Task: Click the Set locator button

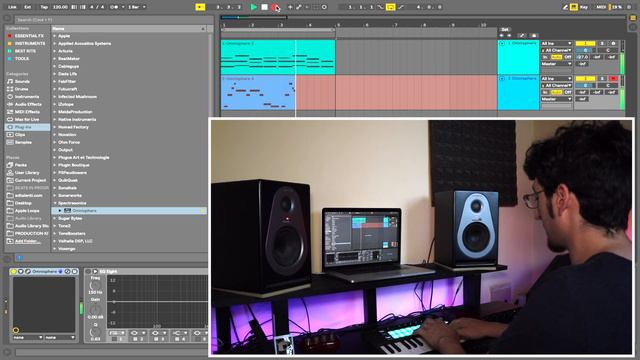Action: pyautogui.click(x=505, y=29)
